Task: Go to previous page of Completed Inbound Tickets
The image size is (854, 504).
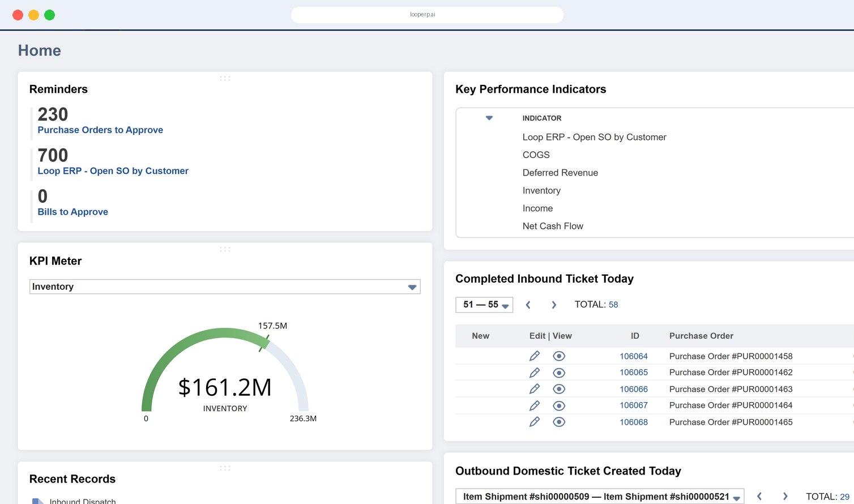Action: click(x=528, y=305)
